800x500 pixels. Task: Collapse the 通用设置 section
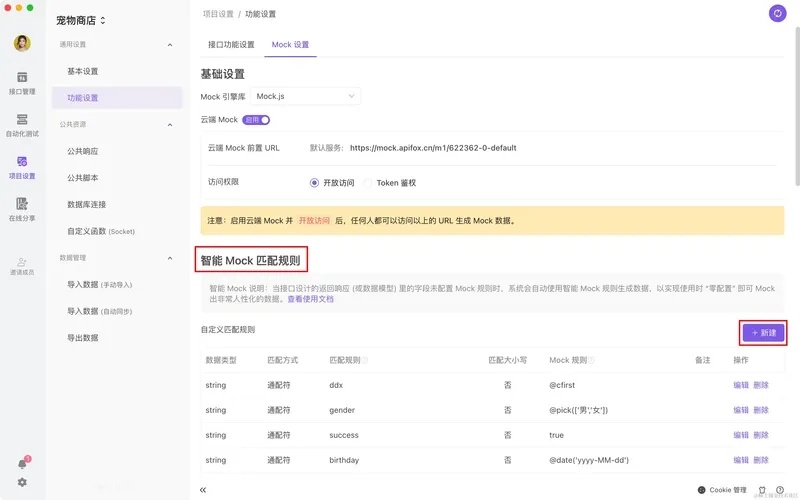click(x=170, y=45)
